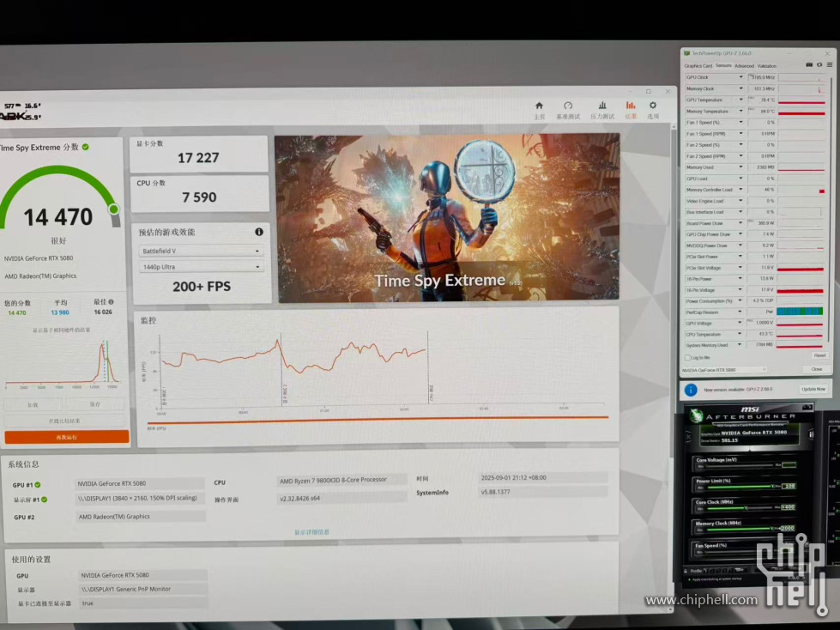This screenshot has height=630, width=840.
Task: Click Afterburner Power Limit value field
Action: 789,486
